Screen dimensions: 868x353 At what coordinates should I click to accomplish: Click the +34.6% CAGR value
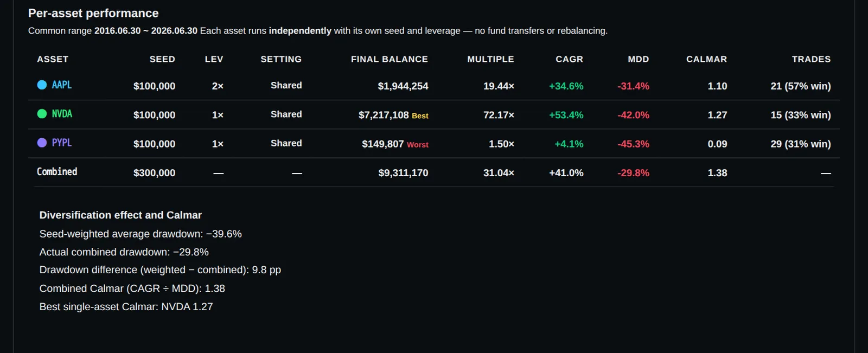pyautogui.click(x=566, y=86)
